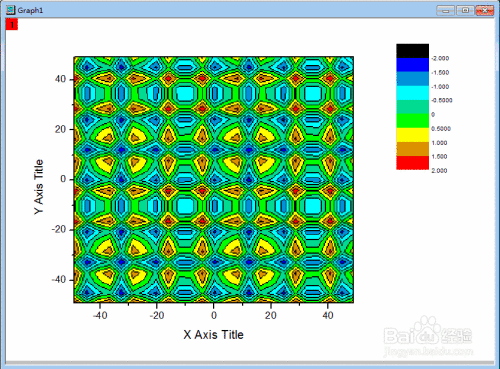Screen dimensions: 500x369
Task: Select the -1.000 legend level label
Action: point(440,87)
